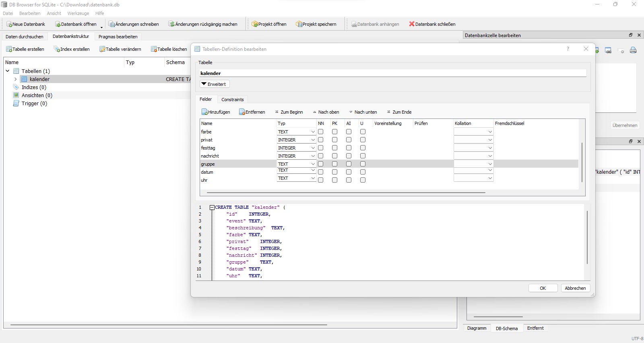
Task: Click into the table name field kalender
Action: tap(392, 73)
